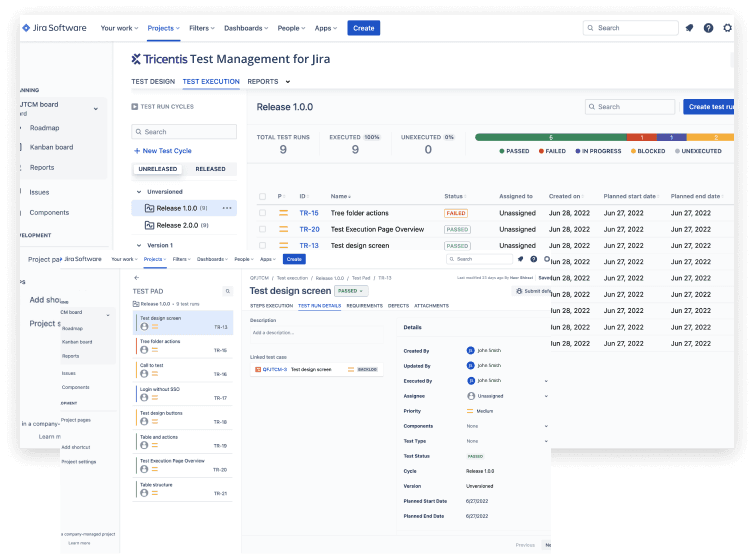Switch to the Requirements tab
This screenshot has width=754, height=554.
[x=364, y=305]
